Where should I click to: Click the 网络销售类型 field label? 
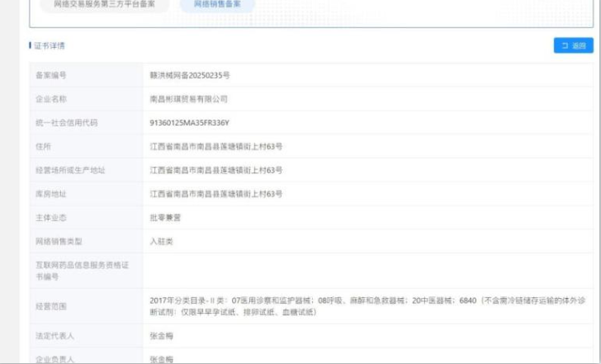tap(59, 241)
